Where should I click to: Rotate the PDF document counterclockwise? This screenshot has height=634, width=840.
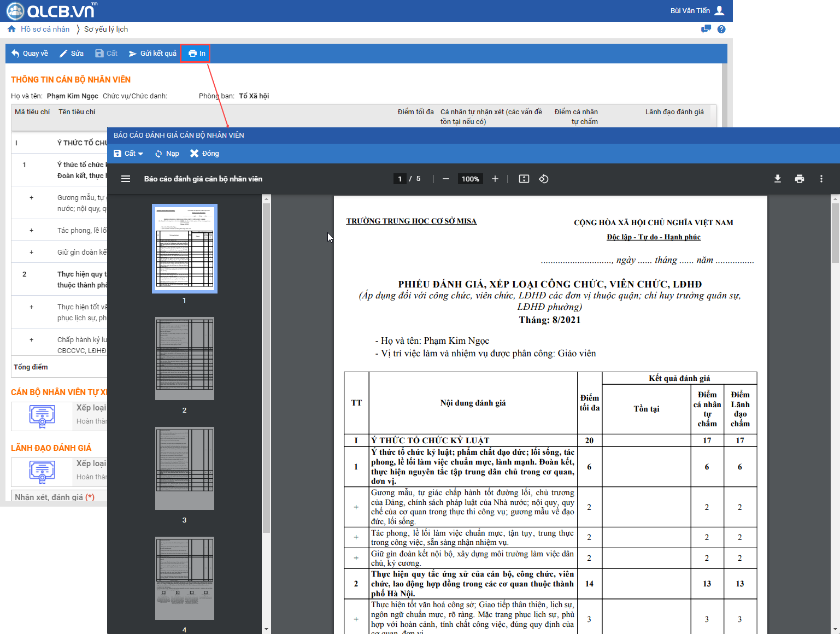[x=544, y=179]
